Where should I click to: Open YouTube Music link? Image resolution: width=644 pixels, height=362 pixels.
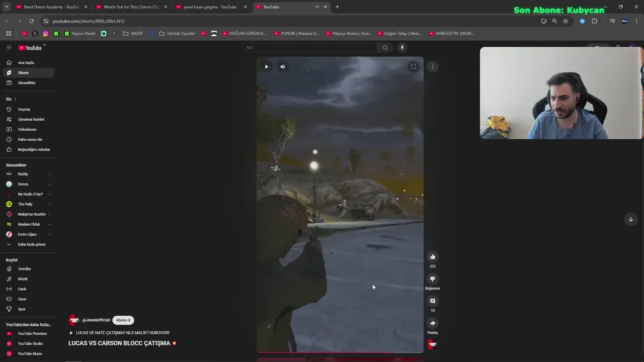coord(29,354)
